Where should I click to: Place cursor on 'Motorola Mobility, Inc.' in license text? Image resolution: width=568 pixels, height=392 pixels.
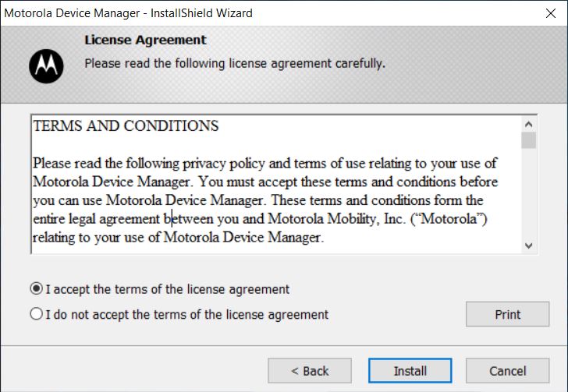coord(336,219)
